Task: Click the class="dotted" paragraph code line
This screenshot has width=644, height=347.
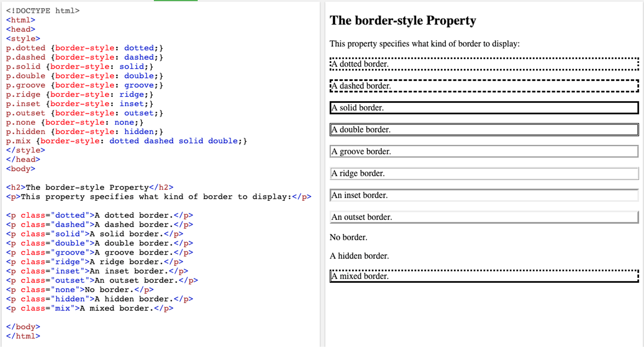Action: point(100,215)
